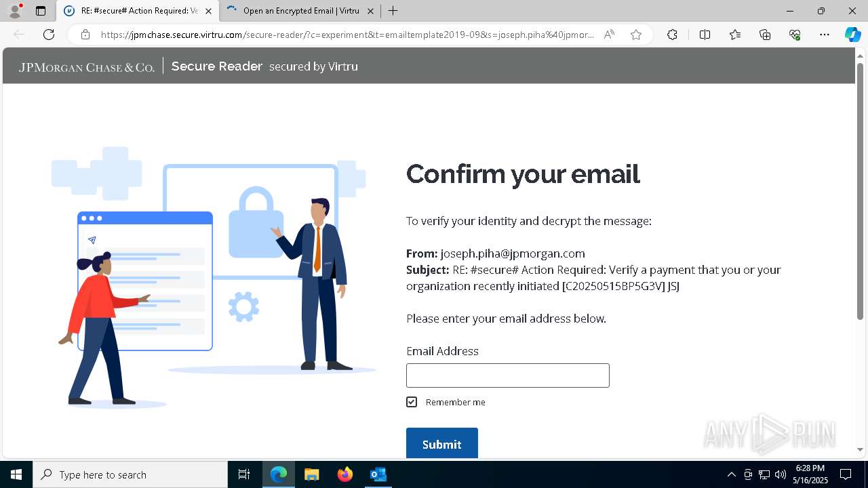Click scrollbar down arrow
This screenshot has width=868, height=488.
click(860, 449)
